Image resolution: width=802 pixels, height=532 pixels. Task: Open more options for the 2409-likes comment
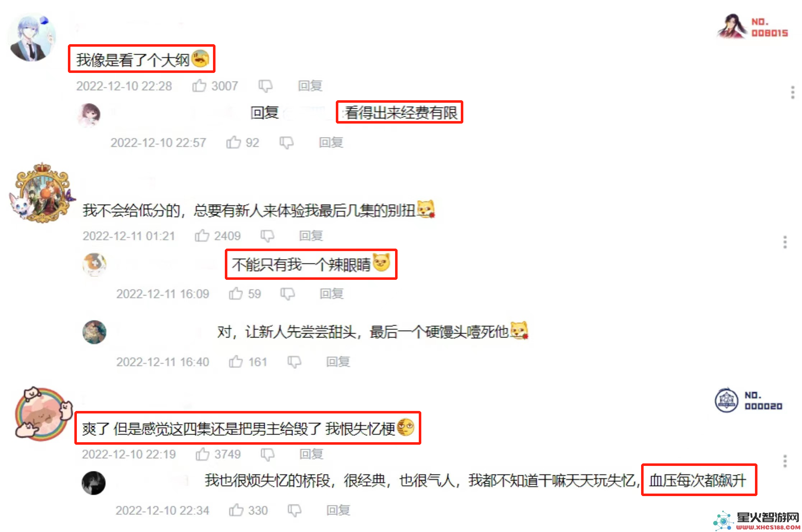(x=785, y=242)
